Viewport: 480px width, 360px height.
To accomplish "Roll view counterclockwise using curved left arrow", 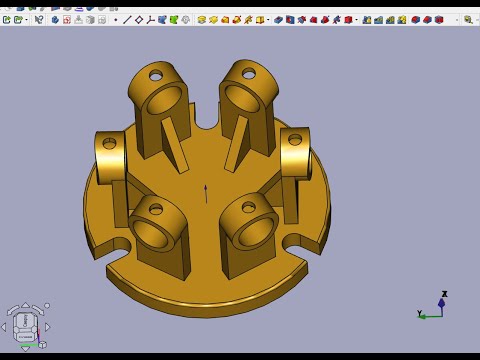I will [12, 310].
